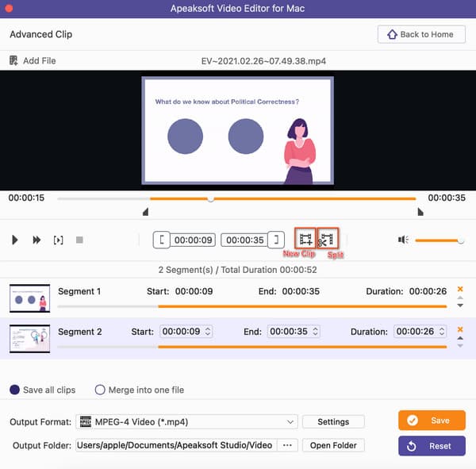The width and height of the screenshot is (476, 469).
Task: Click the start time field 00:00:09
Action: [193, 240]
